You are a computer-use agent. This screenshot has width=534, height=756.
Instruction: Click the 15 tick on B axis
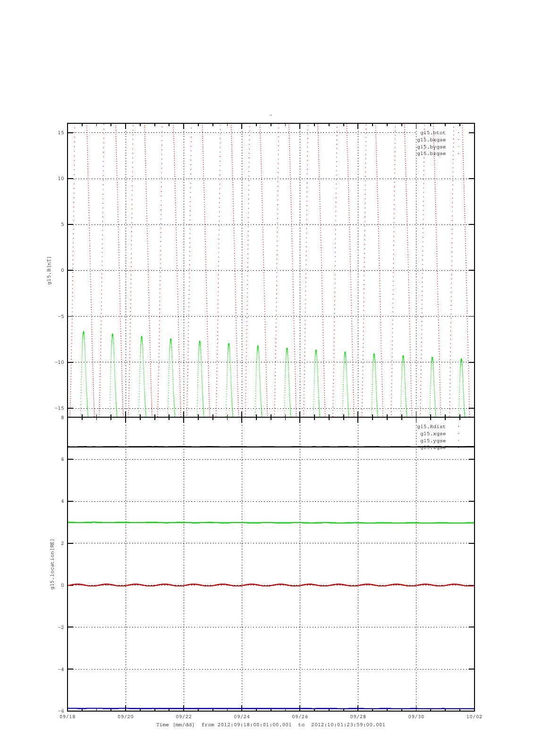point(61,133)
